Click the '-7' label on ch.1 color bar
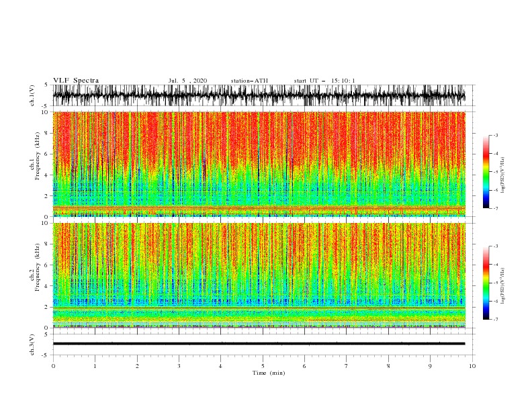532x411 pixels. (x=496, y=209)
